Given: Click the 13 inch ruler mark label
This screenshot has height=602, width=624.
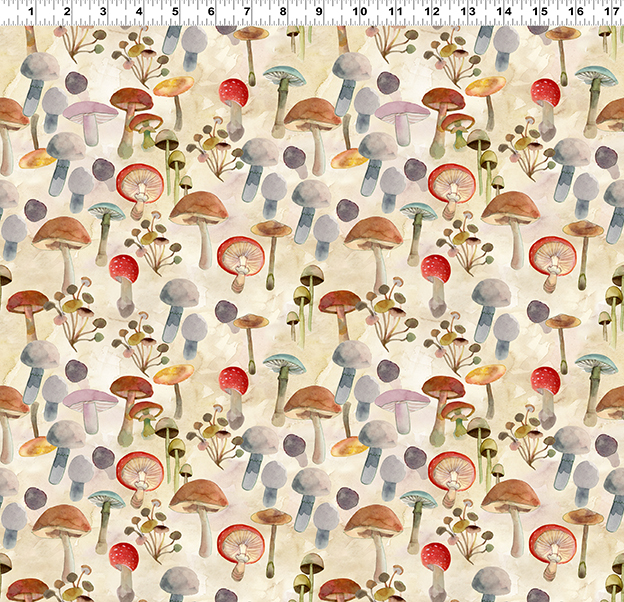Looking at the screenshot, I should pos(468,12).
